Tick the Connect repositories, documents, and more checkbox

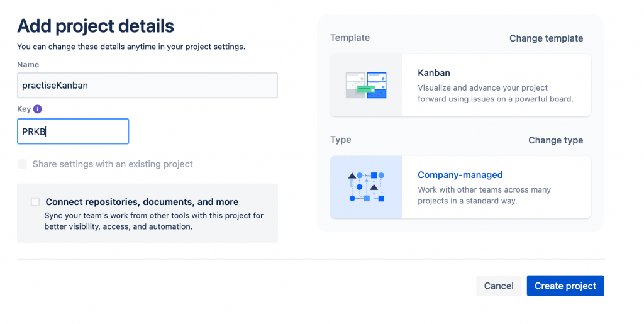tap(35, 201)
